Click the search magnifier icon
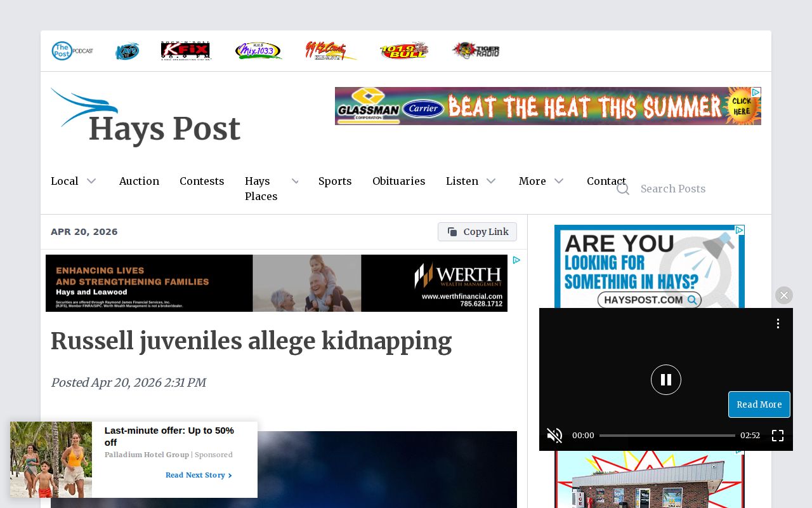Viewport: 812px width, 508px height. [623, 189]
